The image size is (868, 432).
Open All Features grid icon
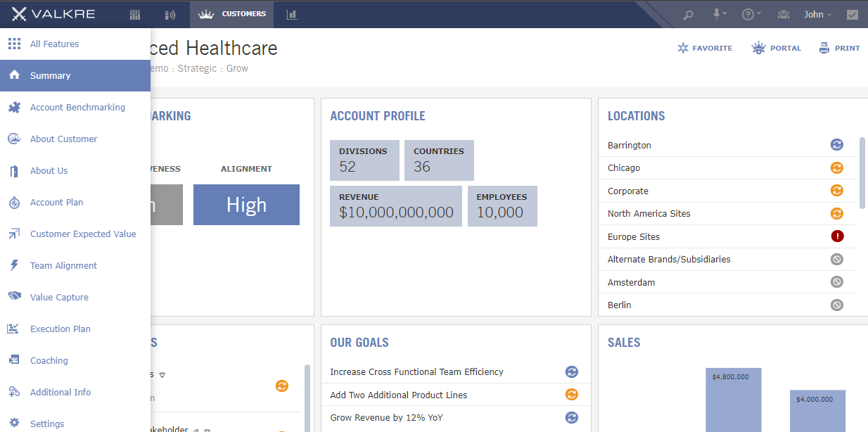click(14, 44)
